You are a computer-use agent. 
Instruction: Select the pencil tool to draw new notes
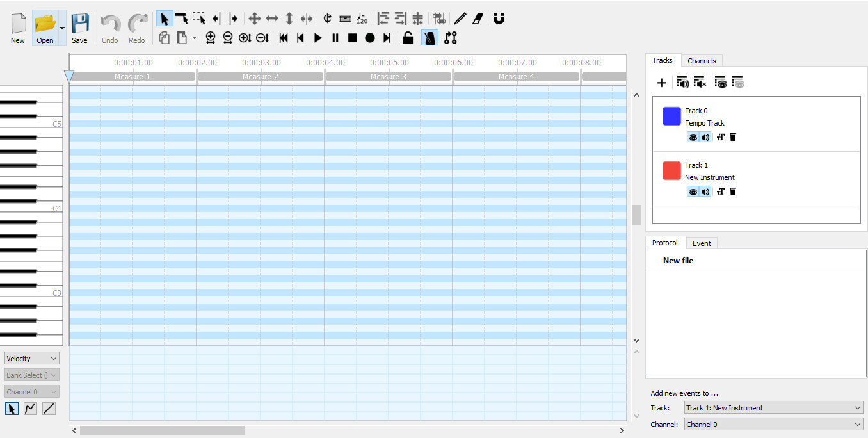(x=460, y=19)
